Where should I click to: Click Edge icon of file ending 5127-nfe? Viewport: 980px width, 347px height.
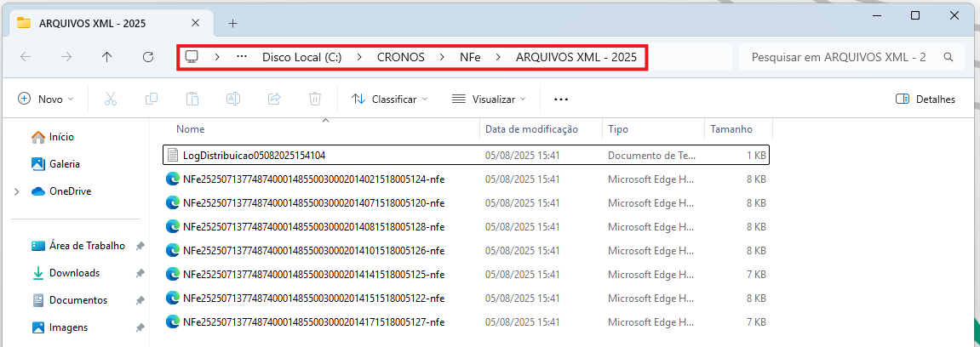point(173,321)
